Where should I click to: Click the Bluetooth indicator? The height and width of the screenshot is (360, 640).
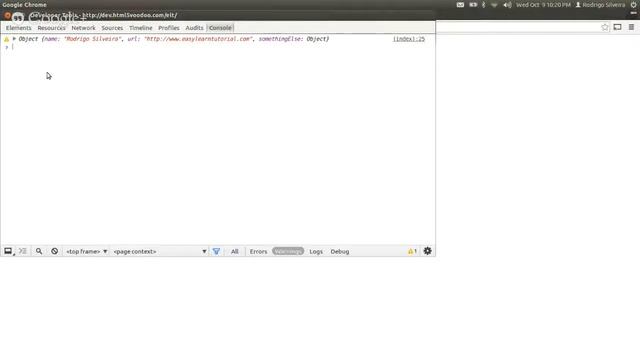tap(484, 5)
